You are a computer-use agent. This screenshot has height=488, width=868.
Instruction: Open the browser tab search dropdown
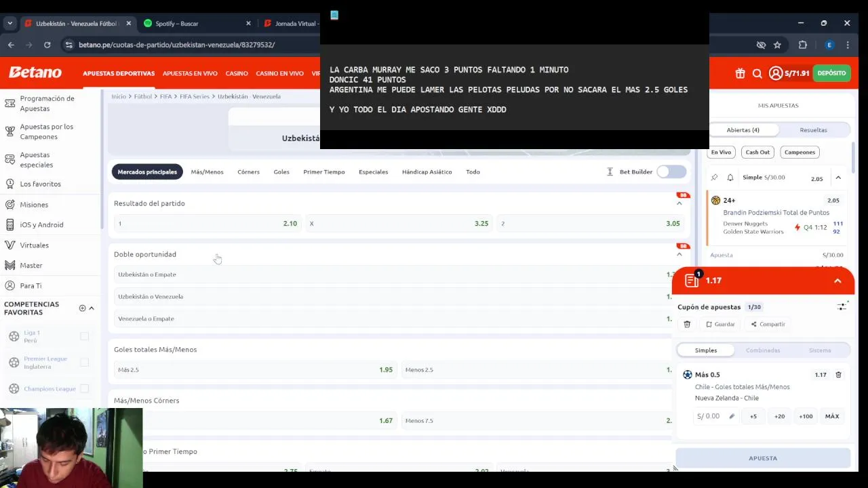pos(9,23)
